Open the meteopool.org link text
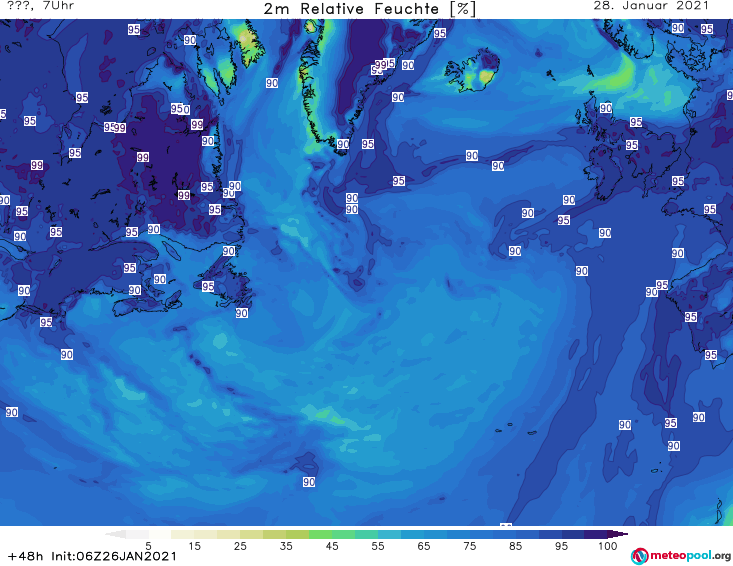The height and width of the screenshot is (566, 733). coord(690,556)
